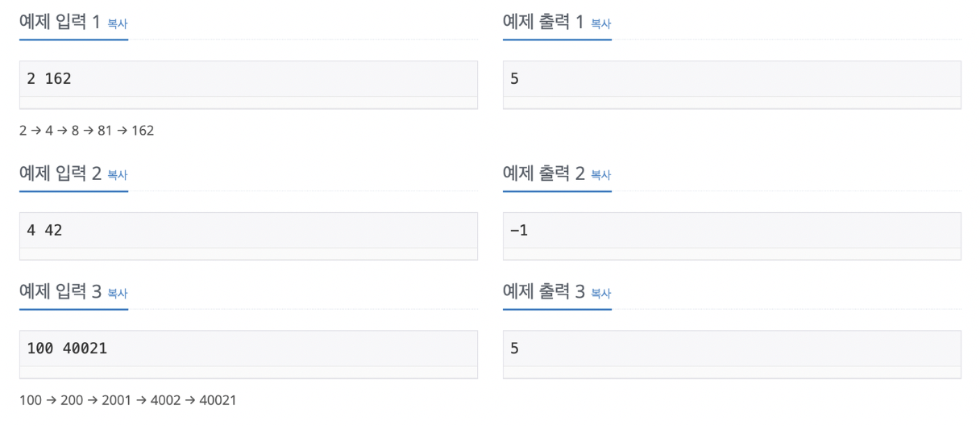
Task: Click the explanation 2 → 4 → 8 → 81 → 162
Action: [x=87, y=131]
